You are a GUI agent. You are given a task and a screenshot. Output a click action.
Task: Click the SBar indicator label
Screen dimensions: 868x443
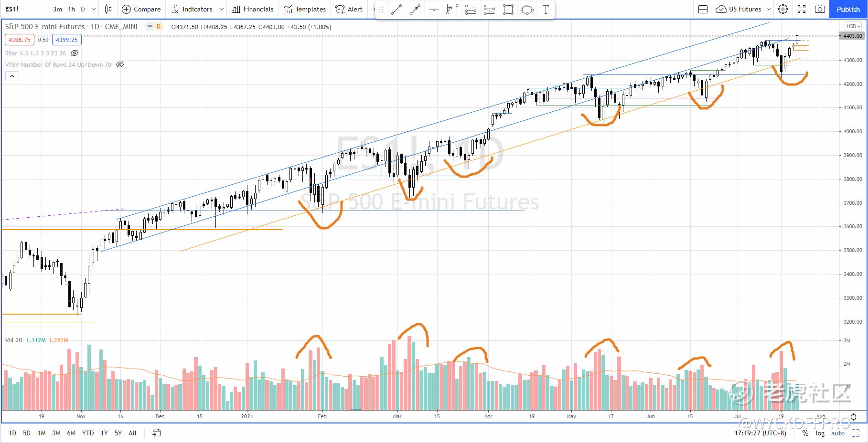36,53
